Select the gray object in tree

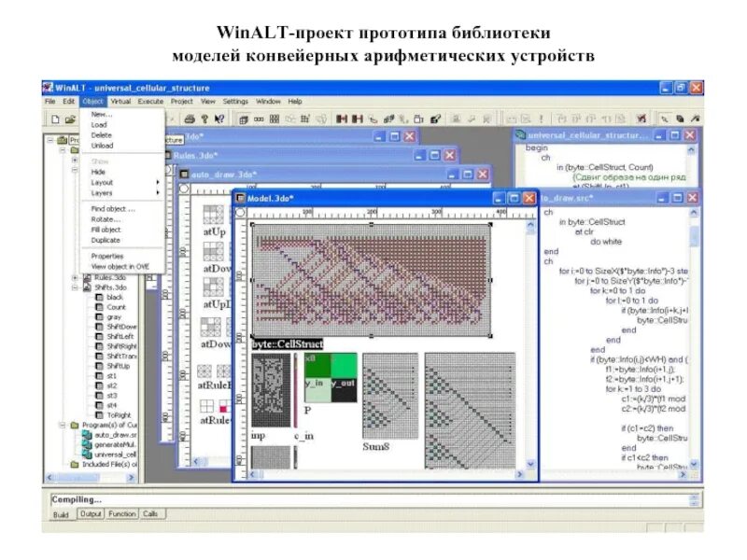pyautogui.click(x=114, y=316)
